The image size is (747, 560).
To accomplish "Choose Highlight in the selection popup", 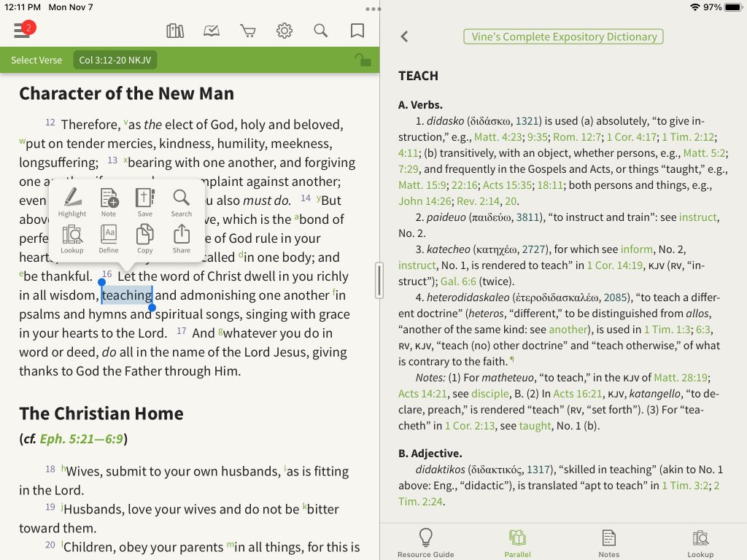I will pyautogui.click(x=72, y=202).
